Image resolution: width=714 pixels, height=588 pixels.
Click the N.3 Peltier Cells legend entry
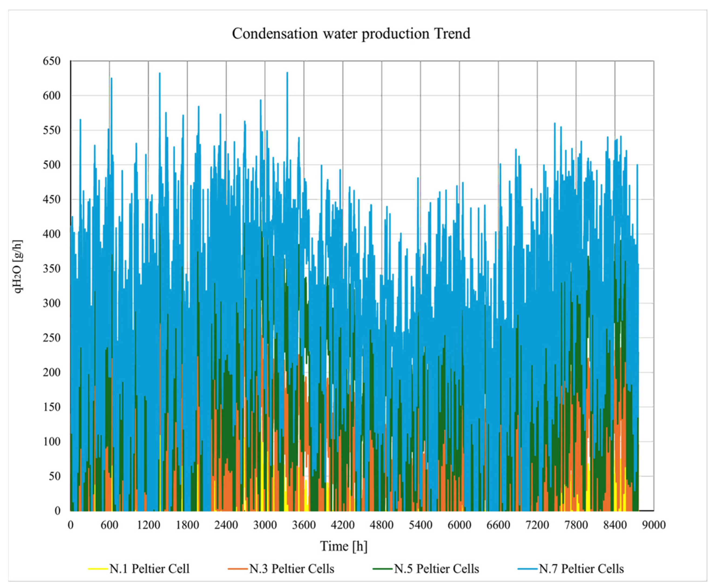(291, 568)
